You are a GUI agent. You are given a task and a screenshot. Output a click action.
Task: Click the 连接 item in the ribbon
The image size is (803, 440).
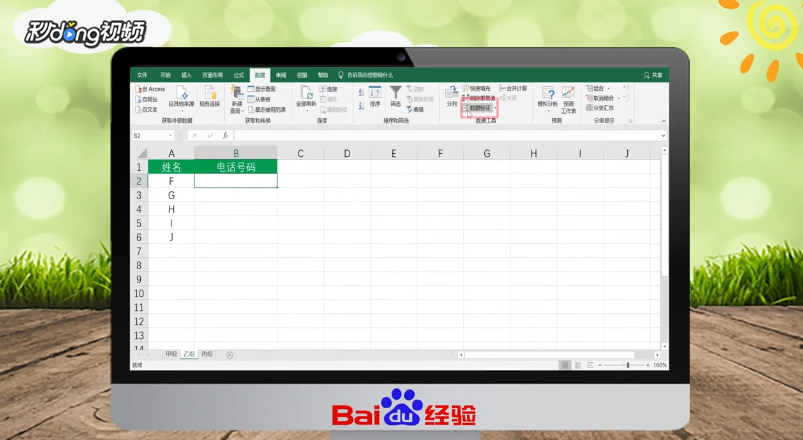pyautogui.click(x=329, y=89)
